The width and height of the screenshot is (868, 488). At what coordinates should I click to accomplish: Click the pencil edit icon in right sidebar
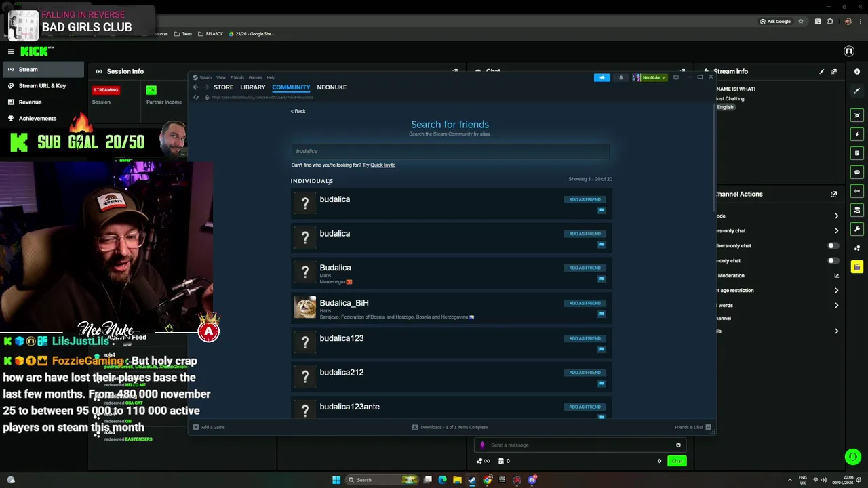[x=857, y=90]
